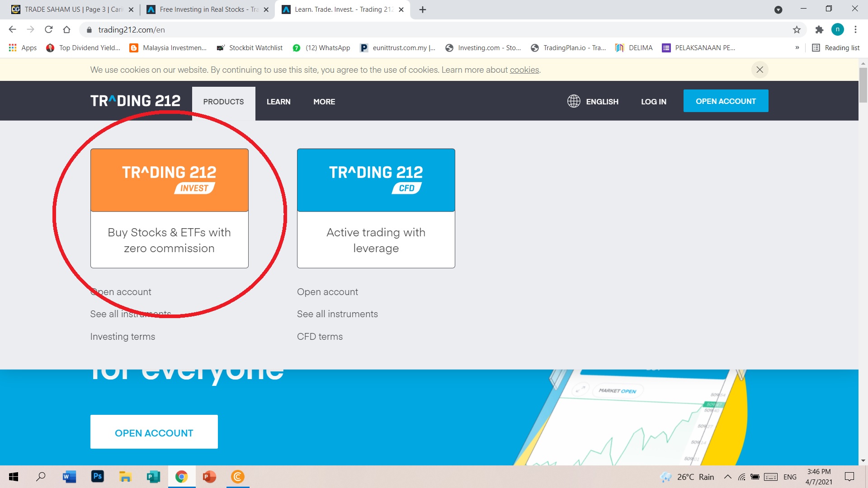
Task: Open the Chrome extensions puzzle icon
Action: pyautogui.click(x=819, y=30)
